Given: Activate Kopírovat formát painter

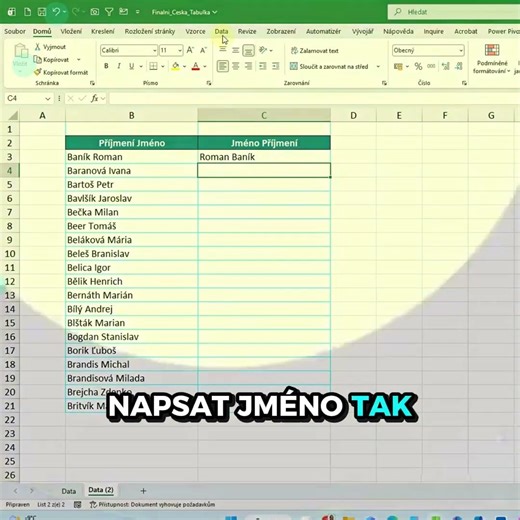Looking at the screenshot, I should point(61,72).
